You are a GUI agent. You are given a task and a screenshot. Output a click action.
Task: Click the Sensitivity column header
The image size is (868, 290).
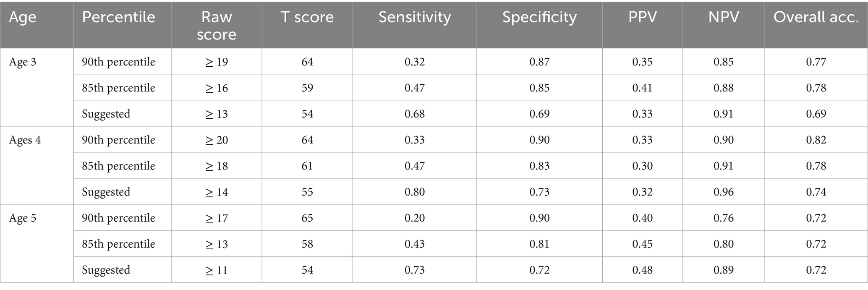tap(414, 17)
